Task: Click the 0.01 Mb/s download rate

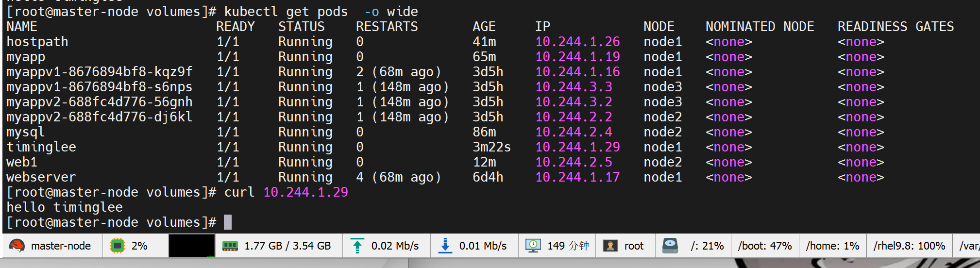Action: [x=483, y=246]
